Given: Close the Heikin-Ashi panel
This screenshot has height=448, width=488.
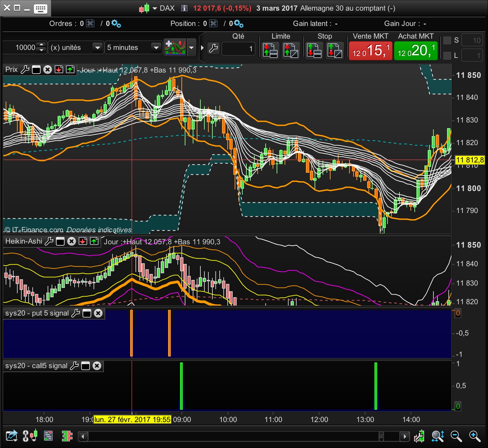Looking at the screenshot, I should [72, 241].
